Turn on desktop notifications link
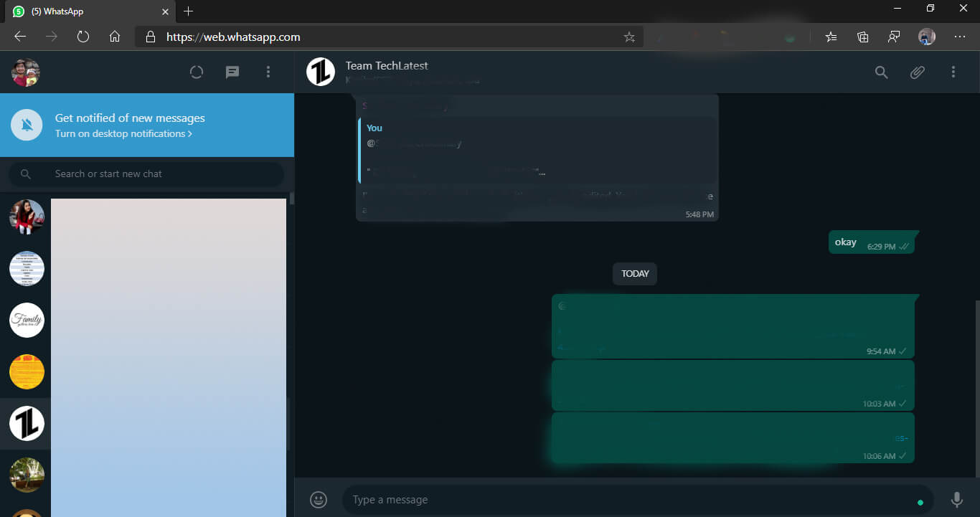 point(123,134)
